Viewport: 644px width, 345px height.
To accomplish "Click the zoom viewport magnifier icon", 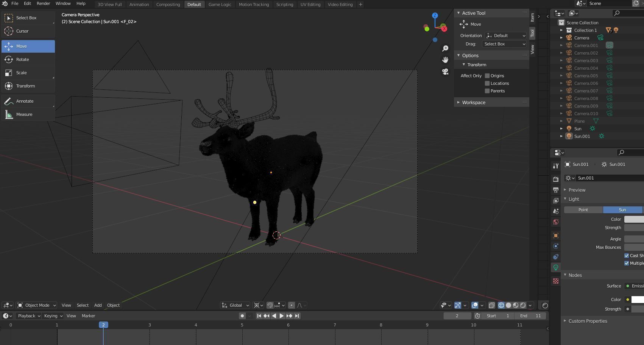I will point(445,48).
